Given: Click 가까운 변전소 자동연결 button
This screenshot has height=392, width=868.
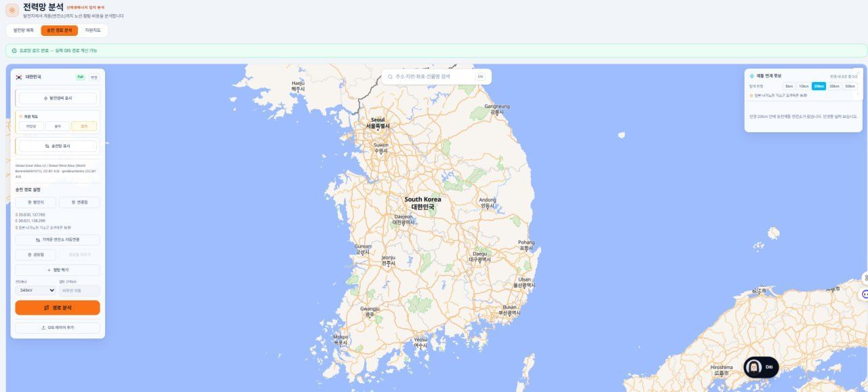Looking at the screenshot, I should click(58, 240).
